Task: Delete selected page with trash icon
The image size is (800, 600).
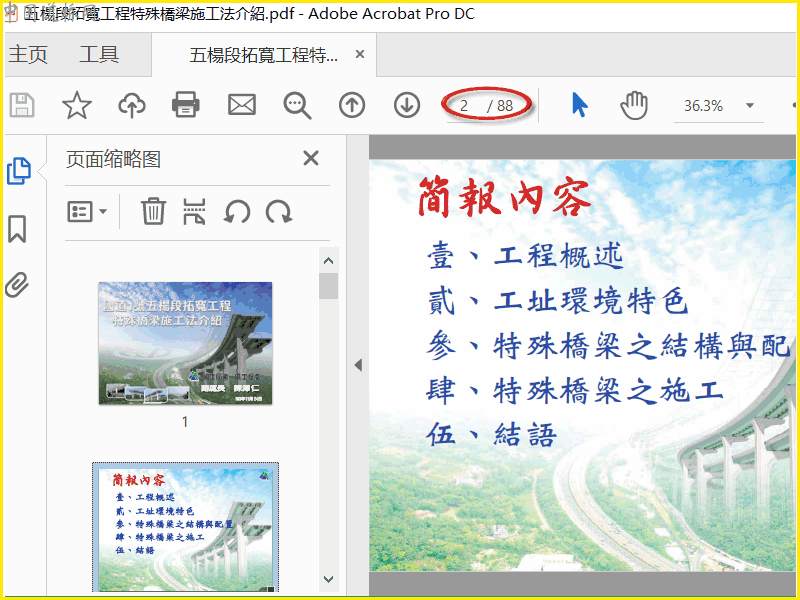Action: (153, 211)
